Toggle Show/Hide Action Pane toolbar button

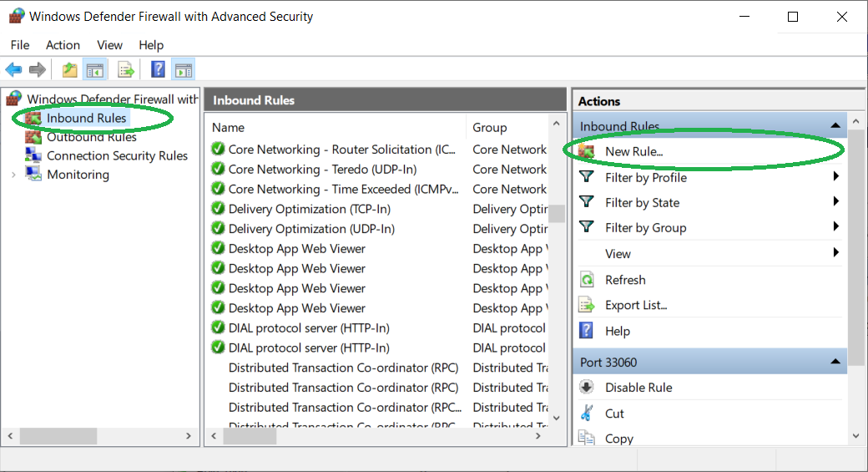(x=184, y=70)
